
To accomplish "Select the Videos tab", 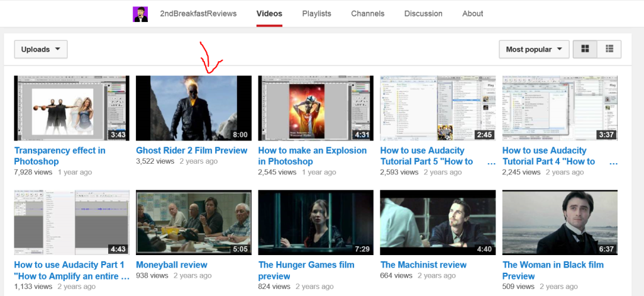I will coord(269,14).
